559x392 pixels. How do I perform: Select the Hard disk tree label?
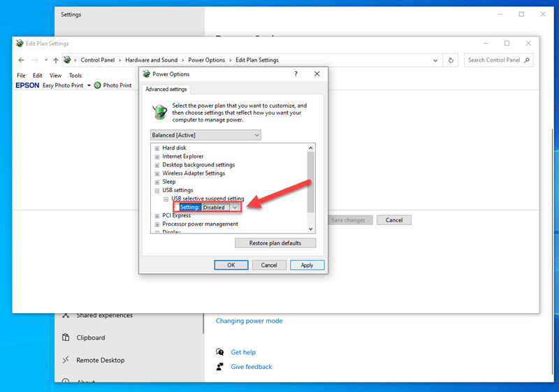pos(174,148)
